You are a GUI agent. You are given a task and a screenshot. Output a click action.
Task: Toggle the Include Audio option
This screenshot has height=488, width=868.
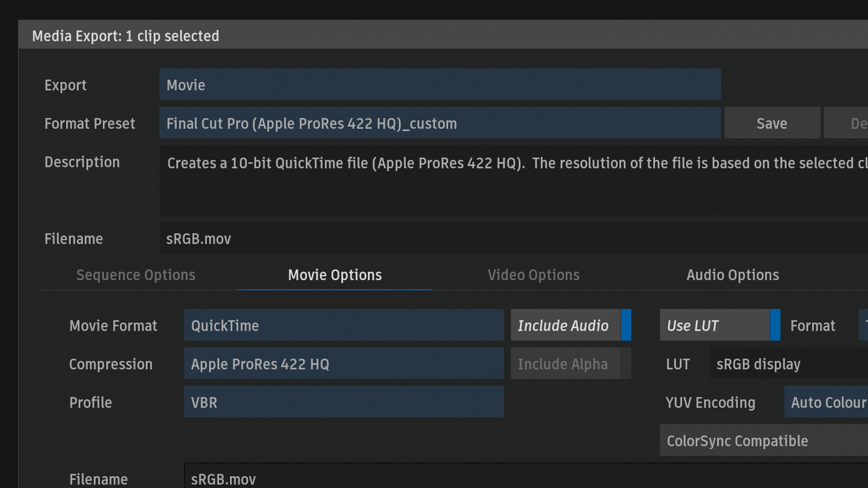(x=570, y=325)
